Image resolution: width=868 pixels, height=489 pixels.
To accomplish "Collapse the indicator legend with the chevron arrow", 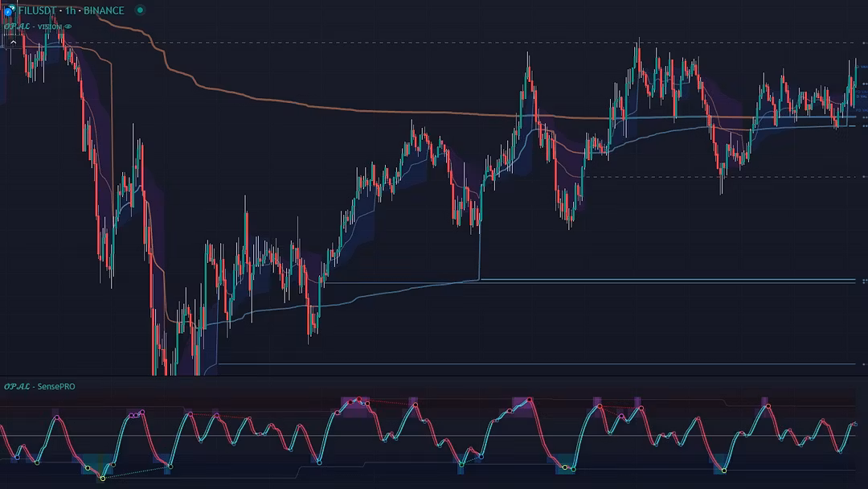I will [13, 41].
